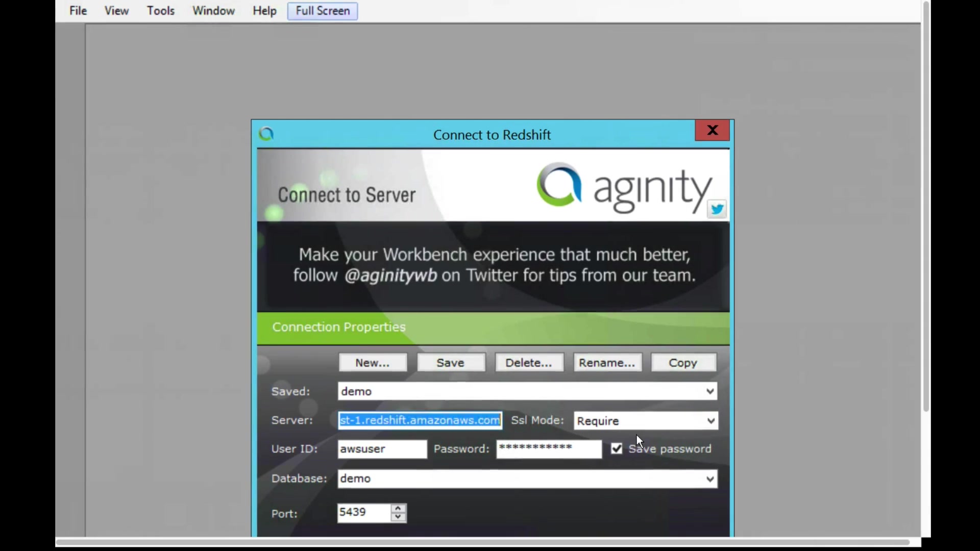This screenshot has width=980, height=551.
Task: Open the Window menu
Action: coord(213,11)
